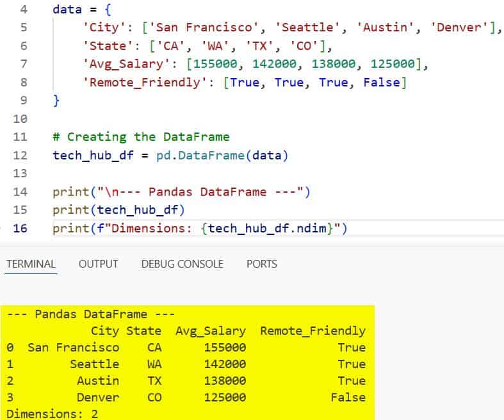Click the closing brace on line 9
This screenshot has height=420, width=504.
tap(56, 101)
